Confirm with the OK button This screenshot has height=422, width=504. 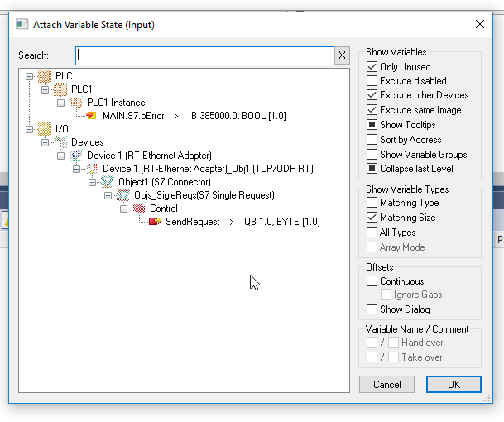coord(454,385)
